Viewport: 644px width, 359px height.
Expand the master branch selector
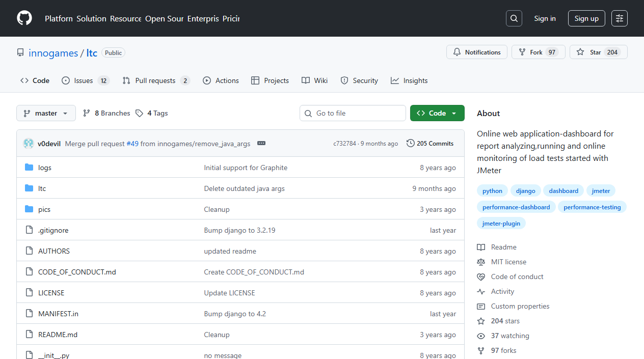46,113
